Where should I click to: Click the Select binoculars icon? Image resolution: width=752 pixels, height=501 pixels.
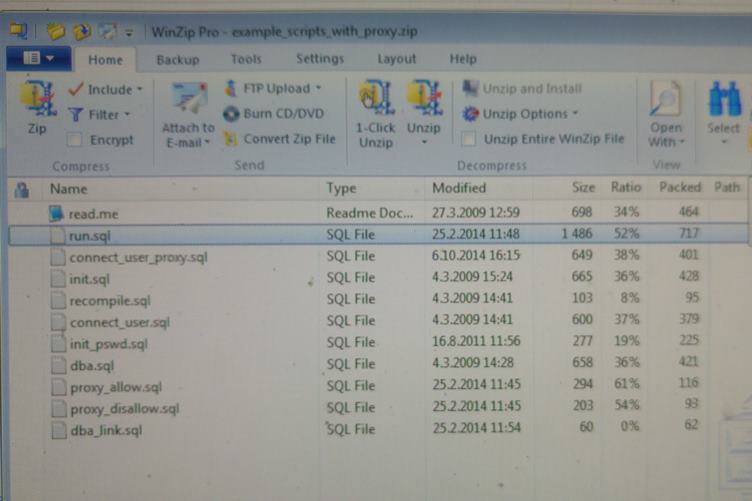[x=725, y=99]
